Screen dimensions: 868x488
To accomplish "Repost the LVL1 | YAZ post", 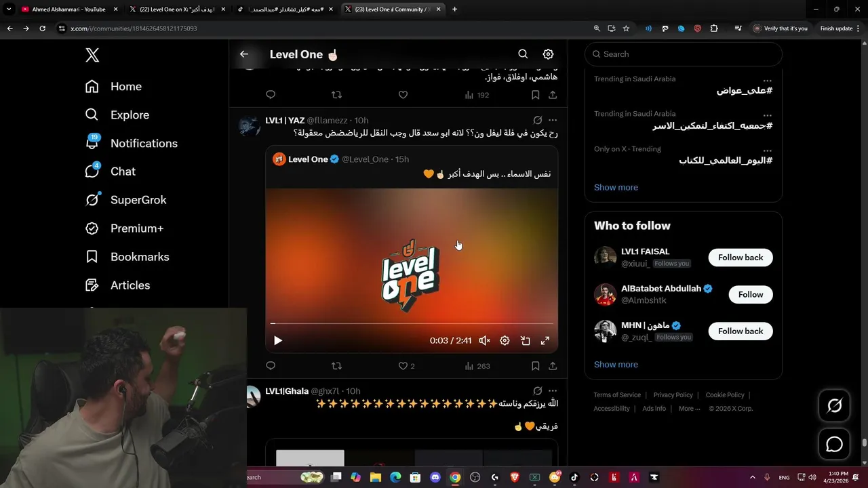I will pos(336,366).
